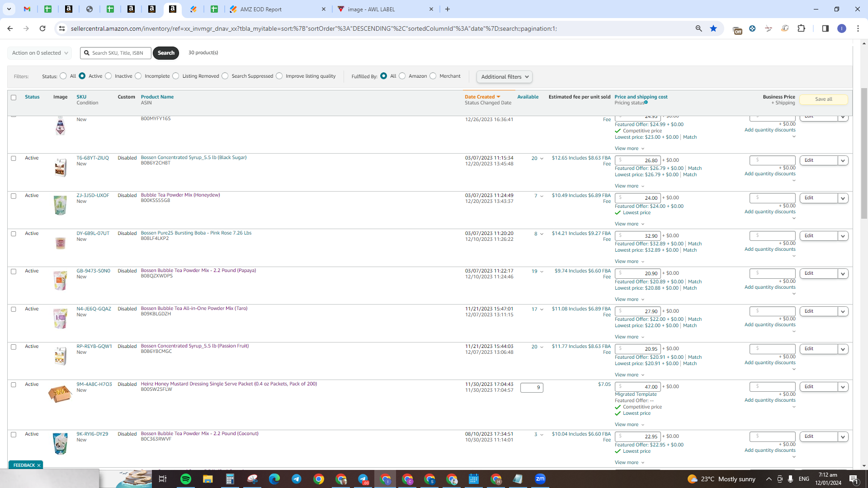Expand quantity discounts chevron for Passion Fruit
868x488 pixels.
pos(794,369)
